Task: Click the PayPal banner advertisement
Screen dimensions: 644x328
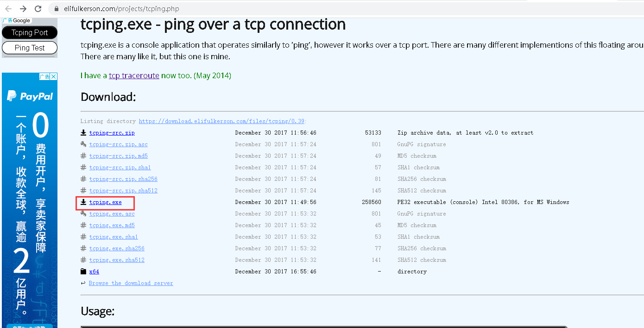Action: pos(30,200)
